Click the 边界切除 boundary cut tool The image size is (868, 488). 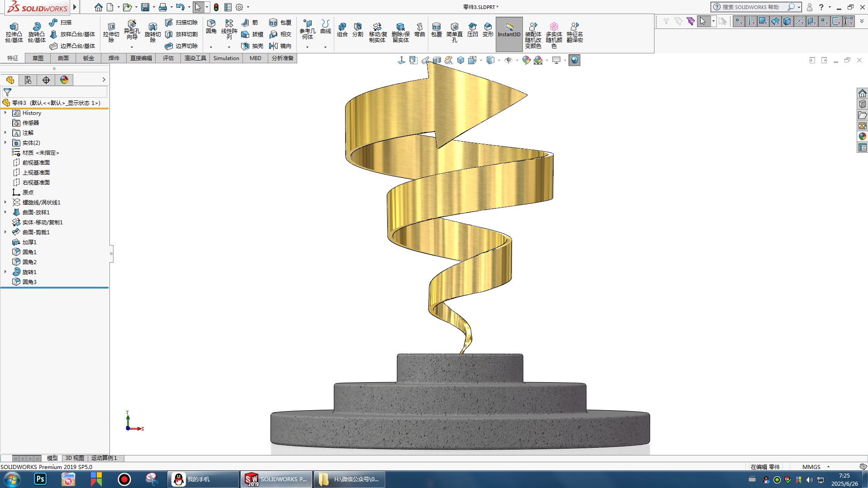tap(181, 46)
